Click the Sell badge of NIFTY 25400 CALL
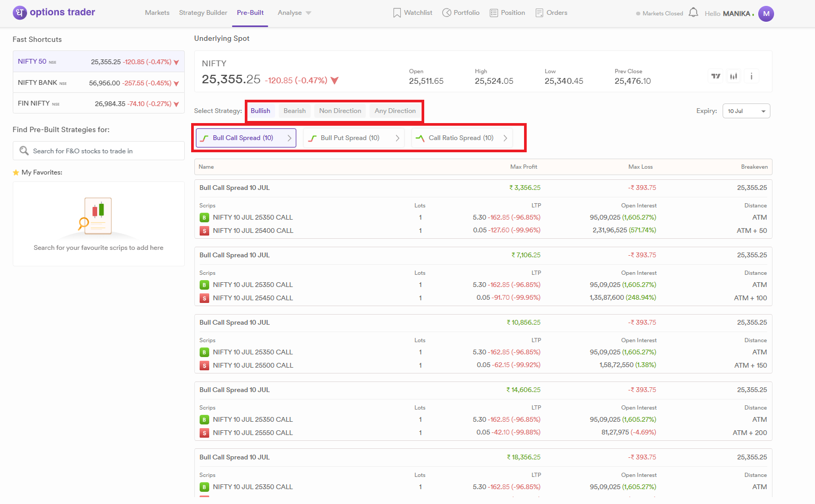The image size is (815, 504). click(204, 231)
